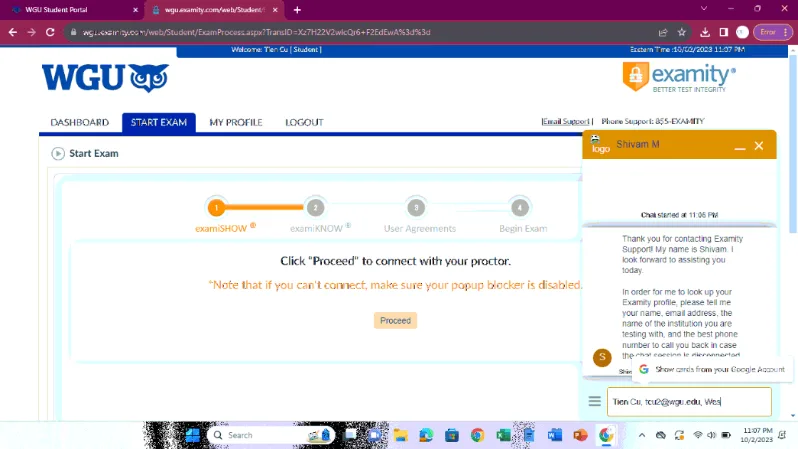This screenshot has height=449, width=798.
Task: Close the Shivam M chat window
Action: (759, 146)
